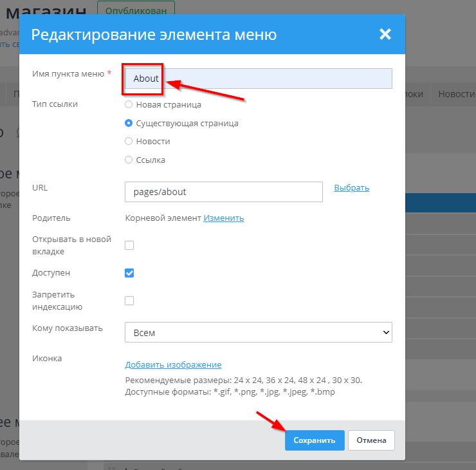476x470 pixels.
Task: Close the menu item editing dialog
Action: [385, 34]
